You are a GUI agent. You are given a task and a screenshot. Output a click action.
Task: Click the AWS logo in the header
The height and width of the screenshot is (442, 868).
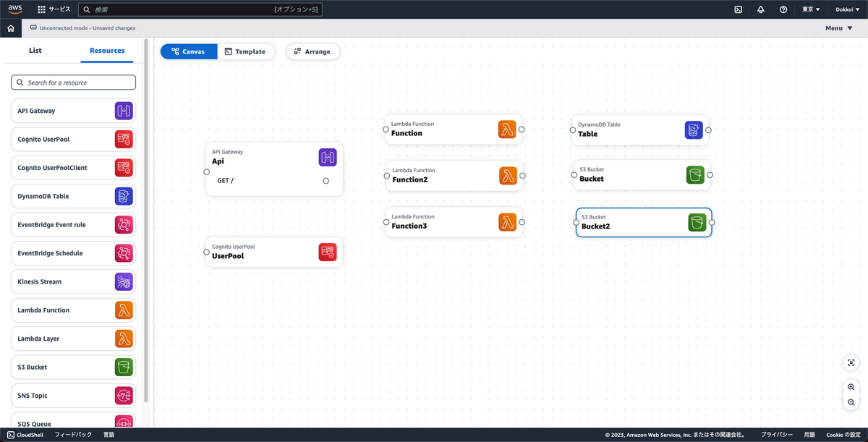15,9
